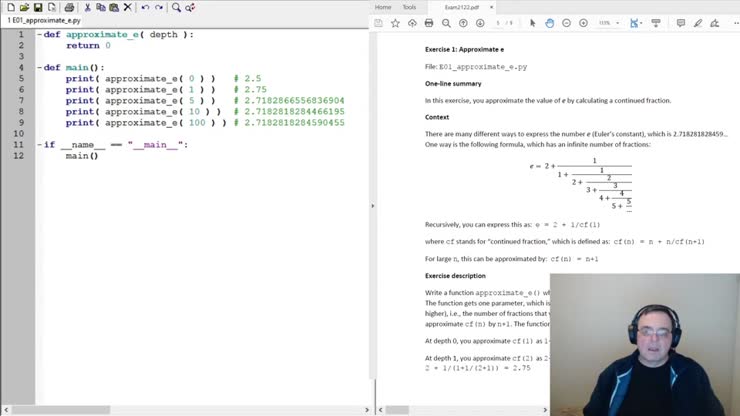Switch to the Home tab in PDF viewer
This screenshot has width=740, height=416.
[383, 7]
